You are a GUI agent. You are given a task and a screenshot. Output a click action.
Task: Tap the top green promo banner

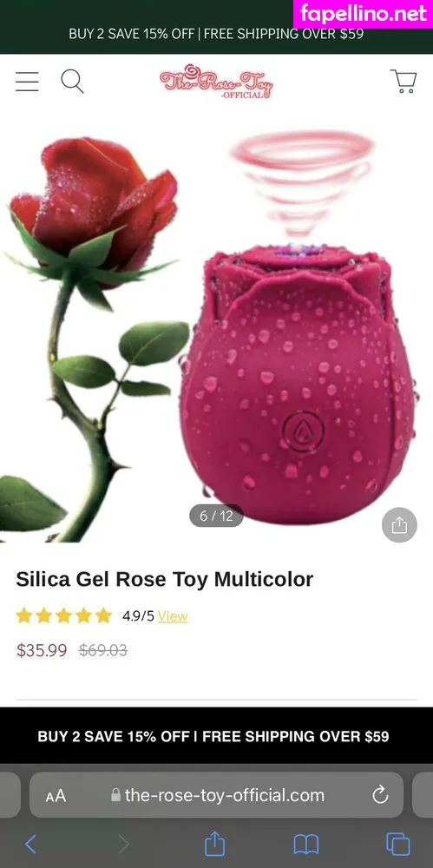tap(217, 33)
